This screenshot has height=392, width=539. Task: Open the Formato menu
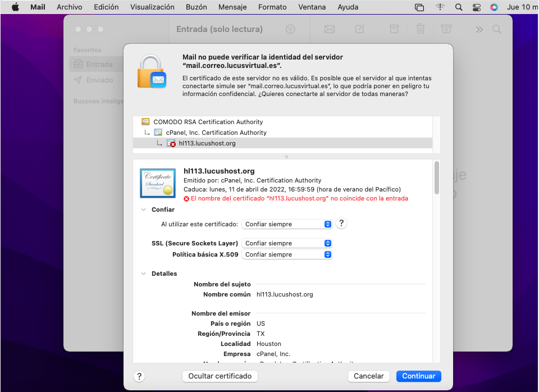pyautogui.click(x=272, y=7)
